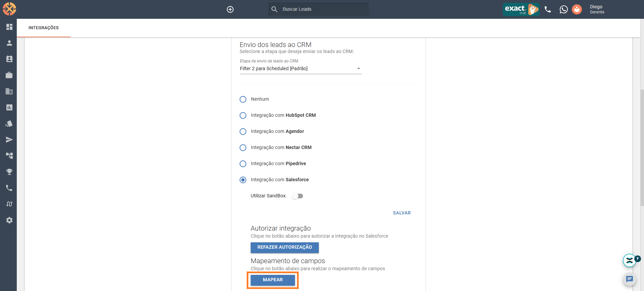Select Integração com Nectar CRM
This screenshot has height=291, width=644.
coord(243,148)
